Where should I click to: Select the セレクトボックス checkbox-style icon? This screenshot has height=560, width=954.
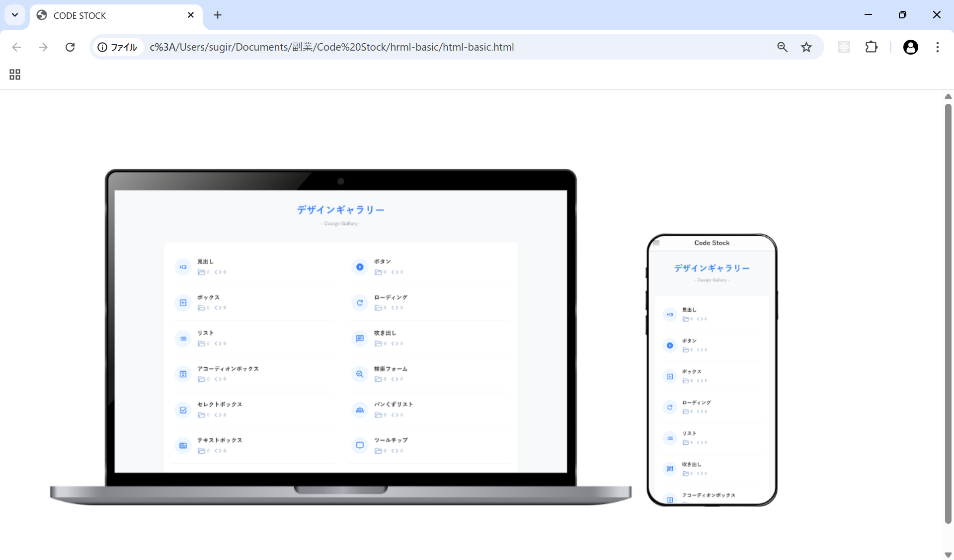pos(183,410)
